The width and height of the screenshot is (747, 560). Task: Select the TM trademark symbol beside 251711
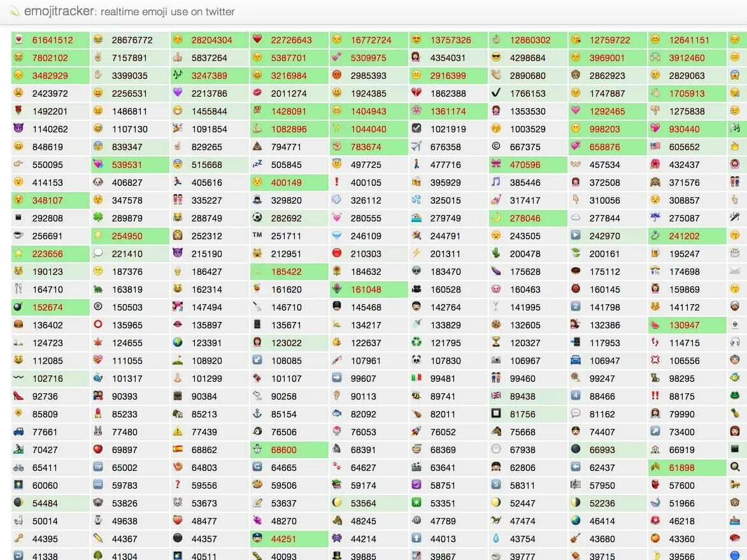tap(257, 235)
